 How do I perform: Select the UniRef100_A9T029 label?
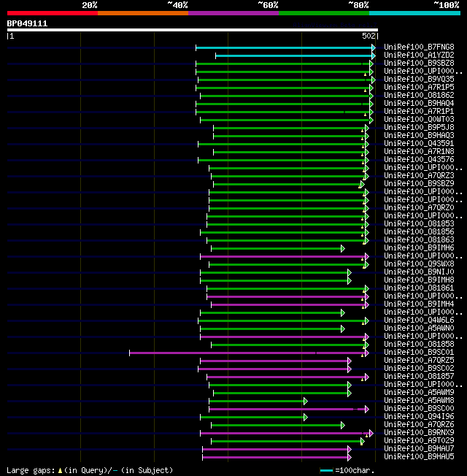coord(419,440)
